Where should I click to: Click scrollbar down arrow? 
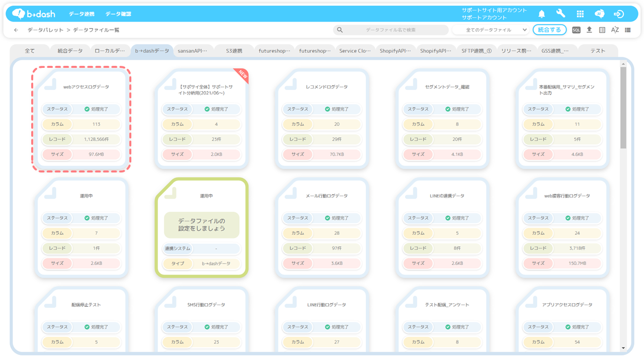tap(623, 348)
